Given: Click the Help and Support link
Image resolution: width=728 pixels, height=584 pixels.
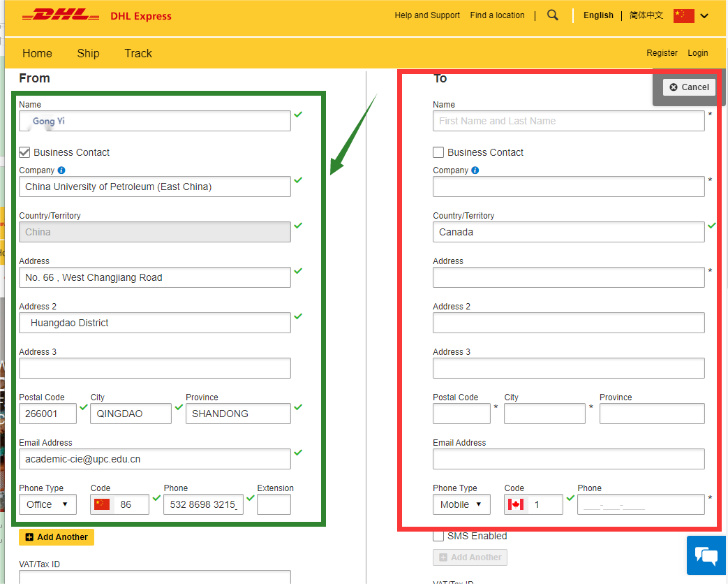Looking at the screenshot, I should point(427,15).
